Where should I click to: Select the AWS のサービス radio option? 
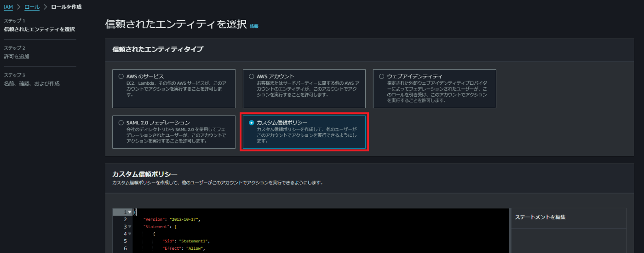point(121,76)
